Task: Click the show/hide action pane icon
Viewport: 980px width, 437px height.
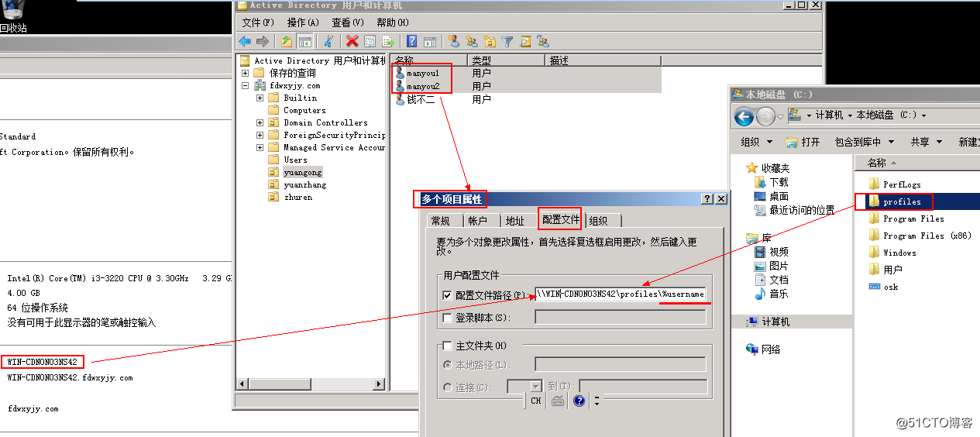Action: click(x=430, y=41)
